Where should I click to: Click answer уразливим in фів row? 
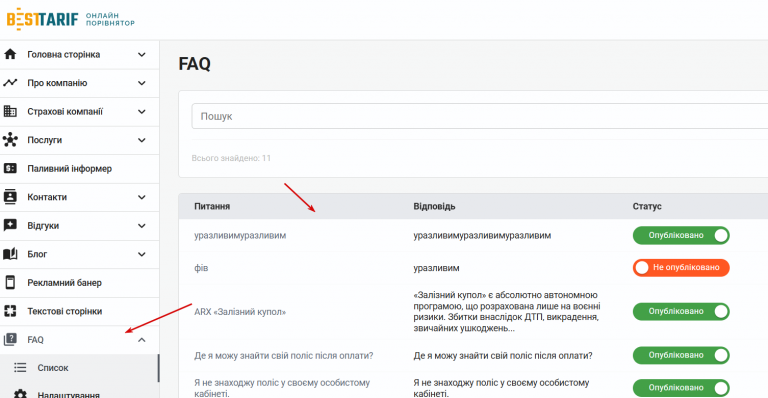coord(436,268)
